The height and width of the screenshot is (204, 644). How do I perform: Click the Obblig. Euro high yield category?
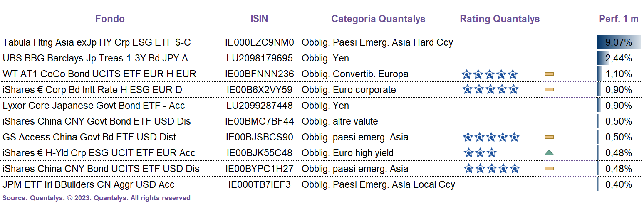347,153
